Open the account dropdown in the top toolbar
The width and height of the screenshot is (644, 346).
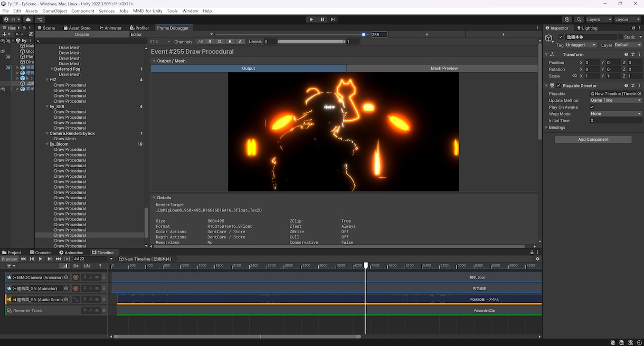click(x=13, y=20)
